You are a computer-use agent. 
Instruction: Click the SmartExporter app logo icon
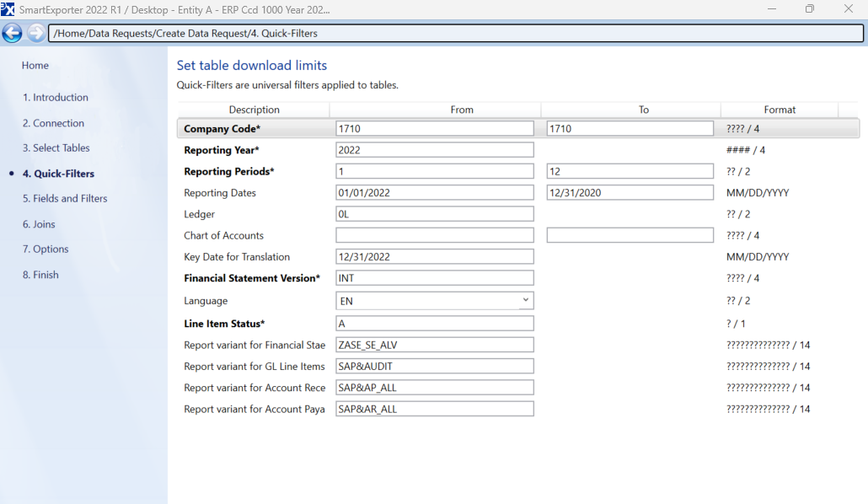coord(8,8)
